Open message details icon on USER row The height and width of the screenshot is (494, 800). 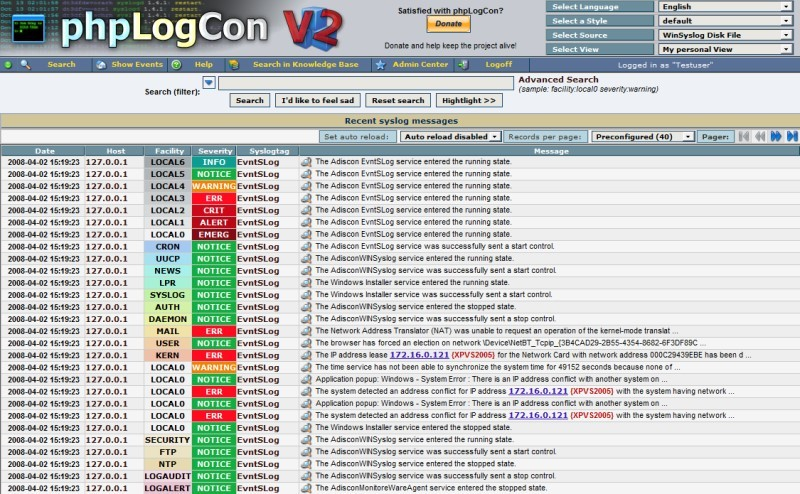coord(306,343)
